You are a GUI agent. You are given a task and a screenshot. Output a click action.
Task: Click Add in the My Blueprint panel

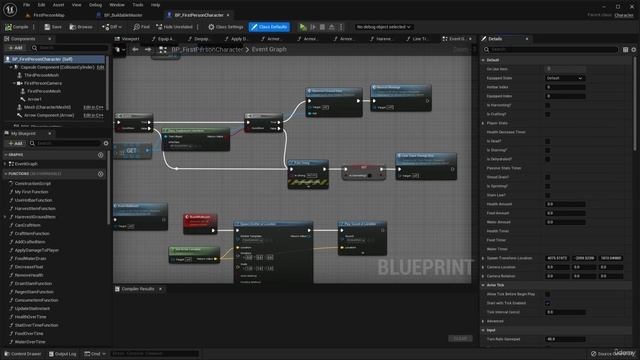[x=15, y=143]
